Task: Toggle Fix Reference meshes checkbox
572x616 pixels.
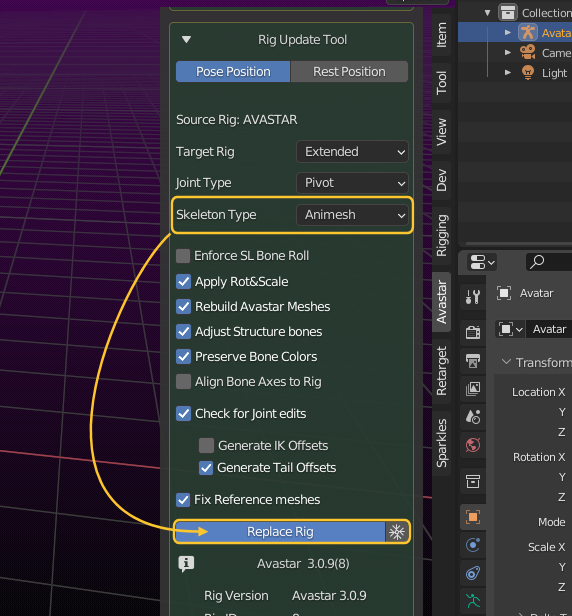Action: (183, 500)
